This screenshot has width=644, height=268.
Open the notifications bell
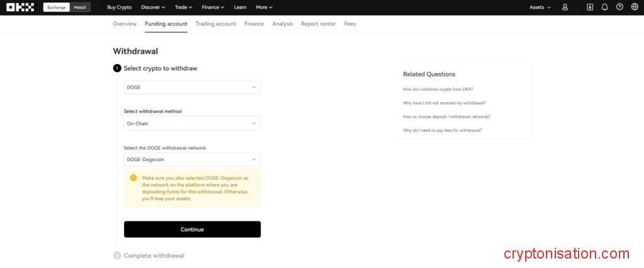pos(604,8)
